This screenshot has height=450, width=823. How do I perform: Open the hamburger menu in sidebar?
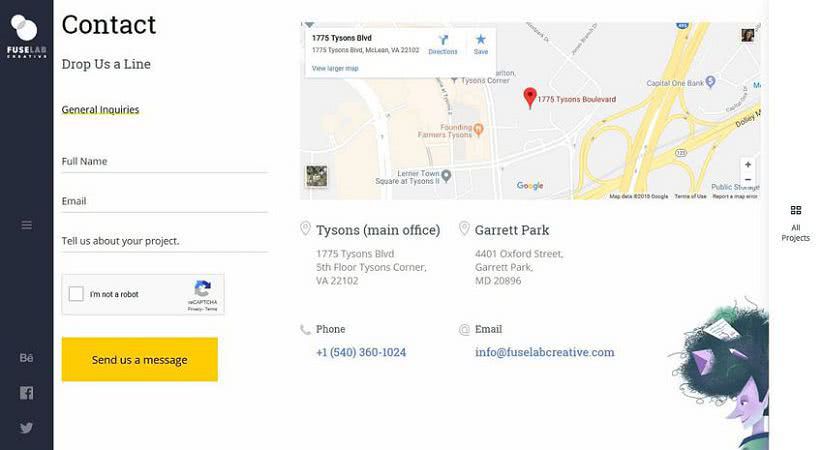(27, 225)
